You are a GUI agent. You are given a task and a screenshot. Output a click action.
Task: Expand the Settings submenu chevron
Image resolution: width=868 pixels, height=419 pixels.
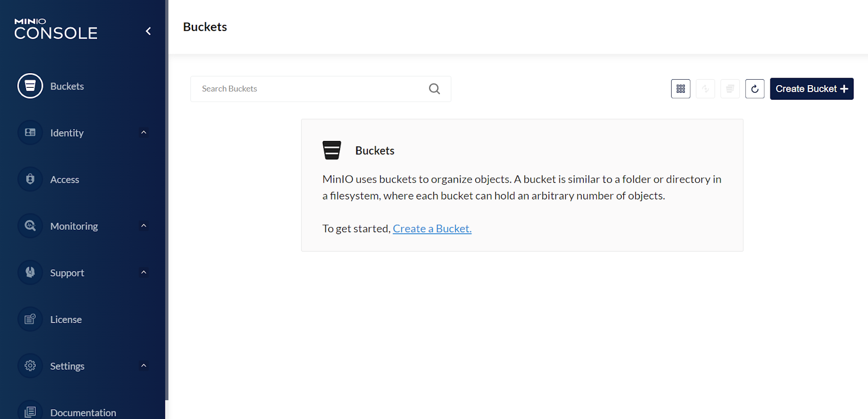[x=144, y=366]
